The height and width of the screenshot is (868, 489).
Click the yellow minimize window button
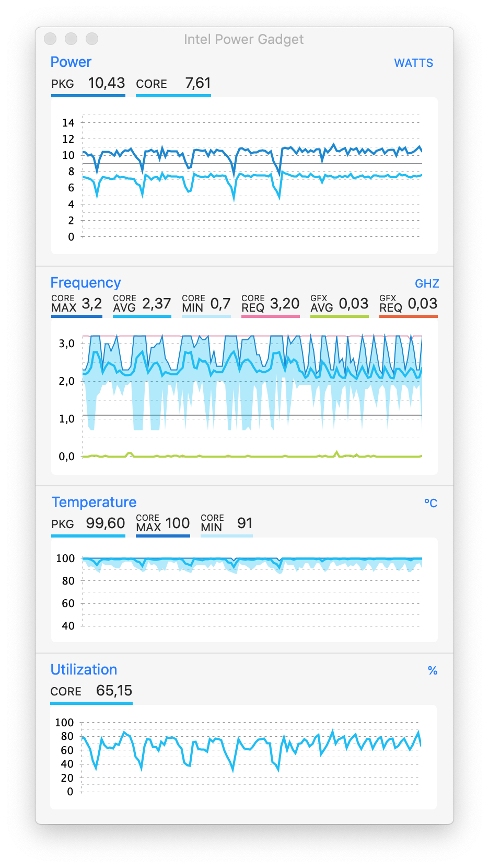pos(71,39)
